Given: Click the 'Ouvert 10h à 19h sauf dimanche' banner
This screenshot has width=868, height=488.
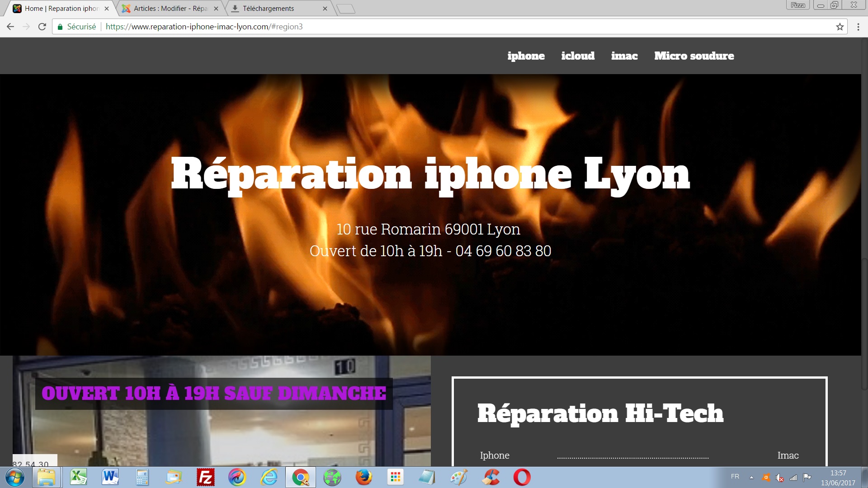Looking at the screenshot, I should [x=214, y=394].
